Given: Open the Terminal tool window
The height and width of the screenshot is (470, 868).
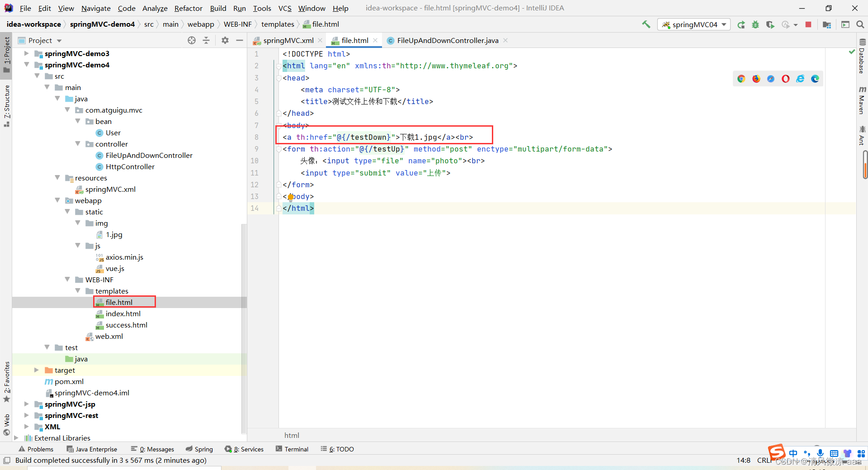Looking at the screenshot, I should pyautogui.click(x=292, y=449).
